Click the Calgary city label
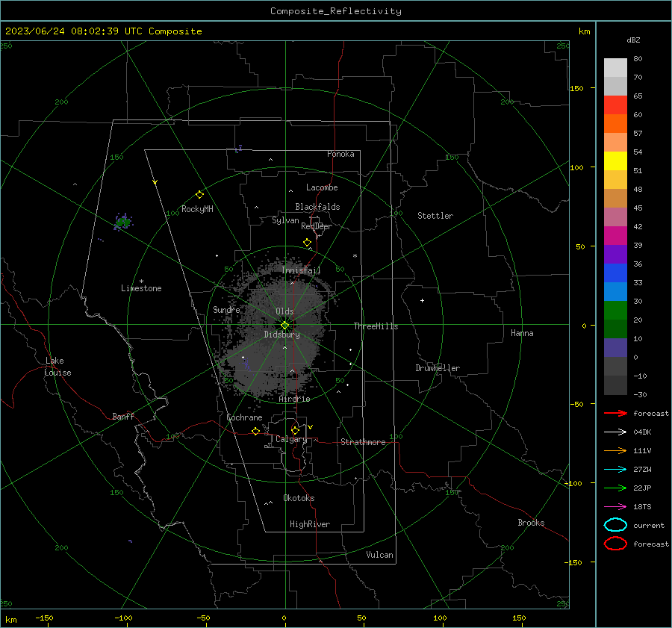Viewport: 672px width, 628px height. tap(291, 439)
